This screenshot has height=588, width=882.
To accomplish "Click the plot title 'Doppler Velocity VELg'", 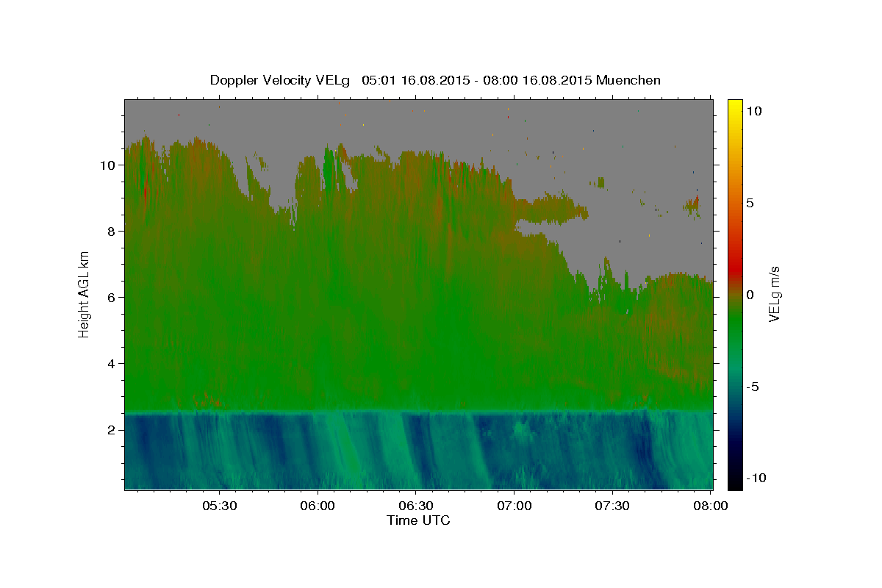I will point(281,80).
